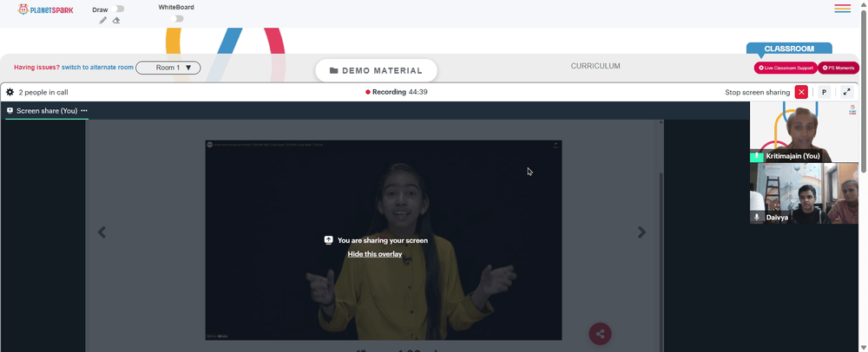Click the Recording indicator
The image size is (868, 352).
(397, 92)
